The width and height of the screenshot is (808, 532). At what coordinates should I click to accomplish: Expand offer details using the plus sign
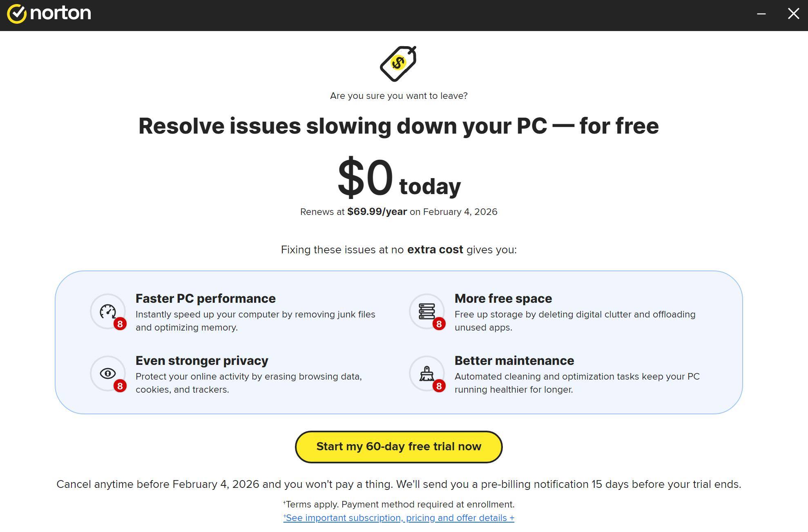[x=512, y=518]
